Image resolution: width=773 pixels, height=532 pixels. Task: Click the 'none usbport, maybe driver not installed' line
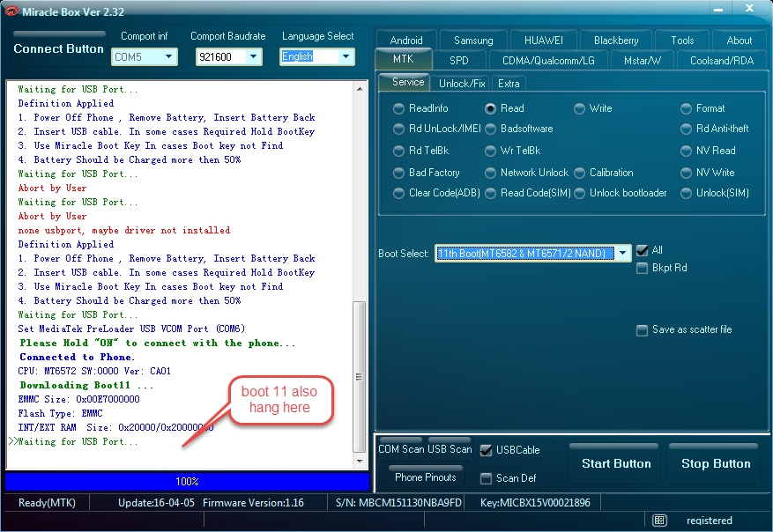coord(123,230)
